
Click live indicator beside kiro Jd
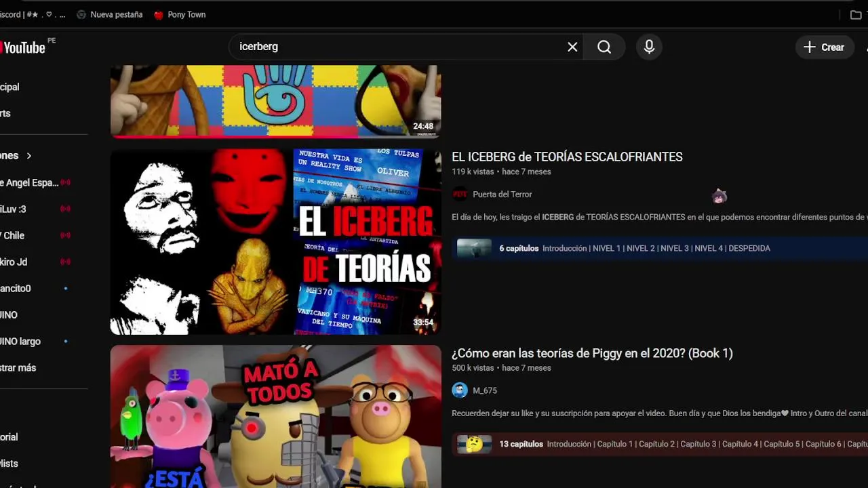tap(65, 262)
